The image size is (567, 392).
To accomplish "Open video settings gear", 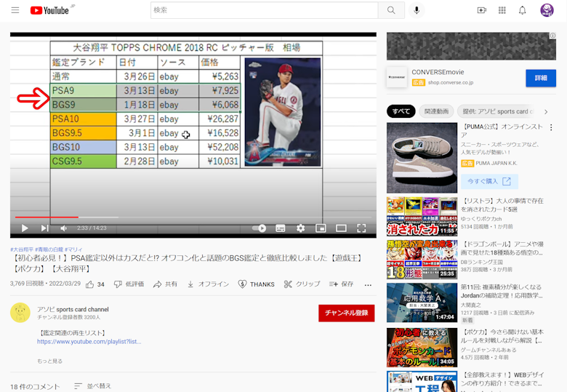I will tap(300, 228).
